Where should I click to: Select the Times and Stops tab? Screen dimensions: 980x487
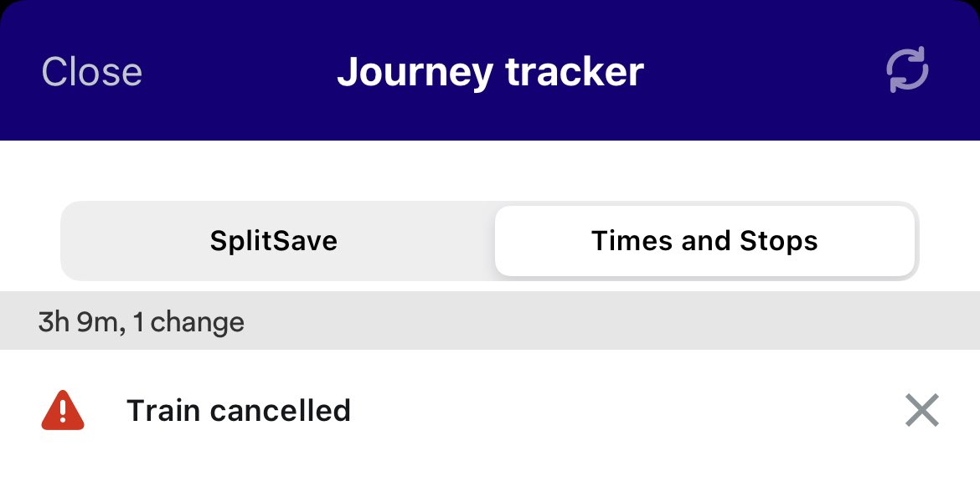704,241
